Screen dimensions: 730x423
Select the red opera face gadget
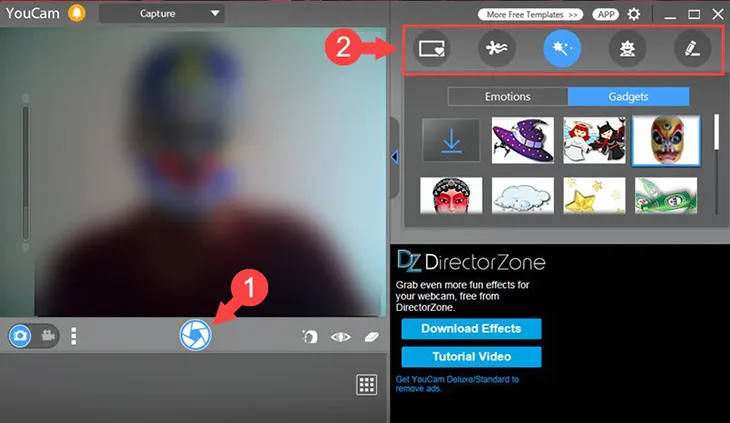(451, 195)
